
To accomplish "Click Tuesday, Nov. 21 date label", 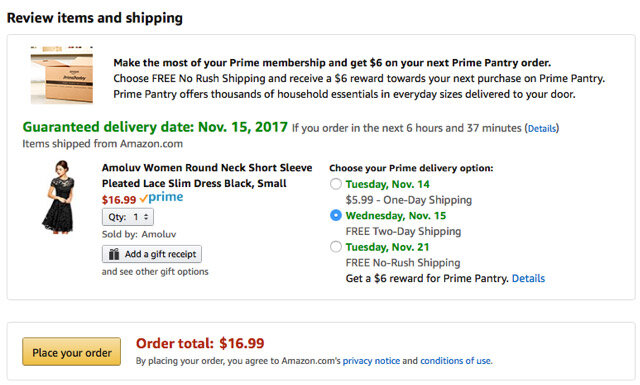I will point(387,247).
